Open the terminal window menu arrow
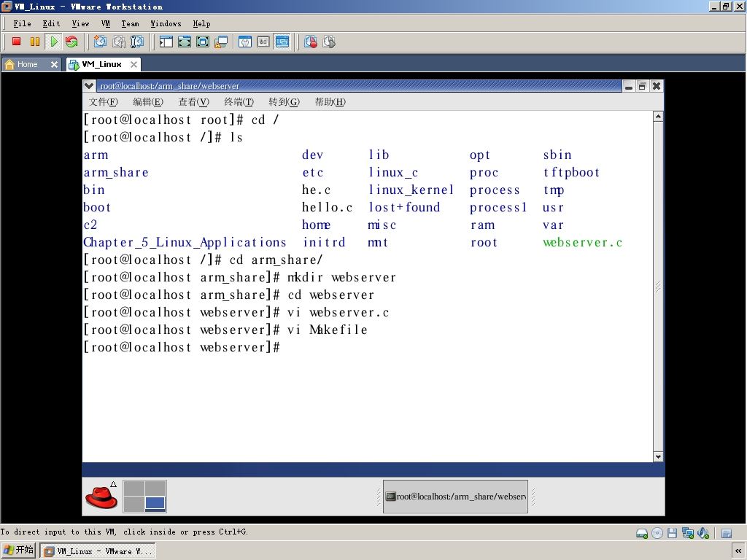 [88, 86]
